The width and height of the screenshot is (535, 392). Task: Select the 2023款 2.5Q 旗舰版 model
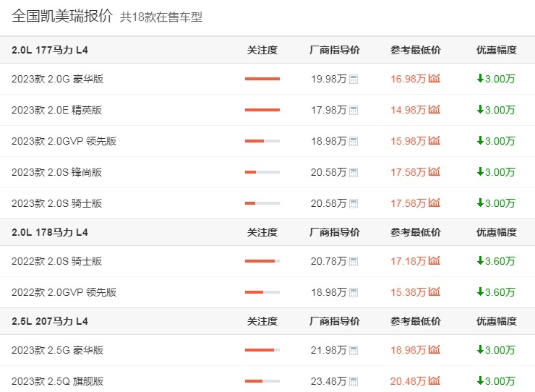[57, 381]
